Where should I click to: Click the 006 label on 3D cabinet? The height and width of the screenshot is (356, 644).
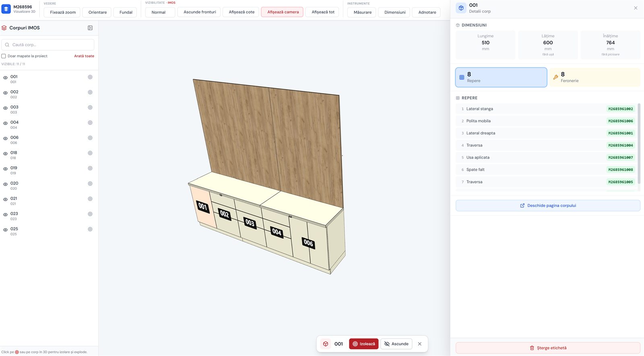pyautogui.click(x=308, y=243)
